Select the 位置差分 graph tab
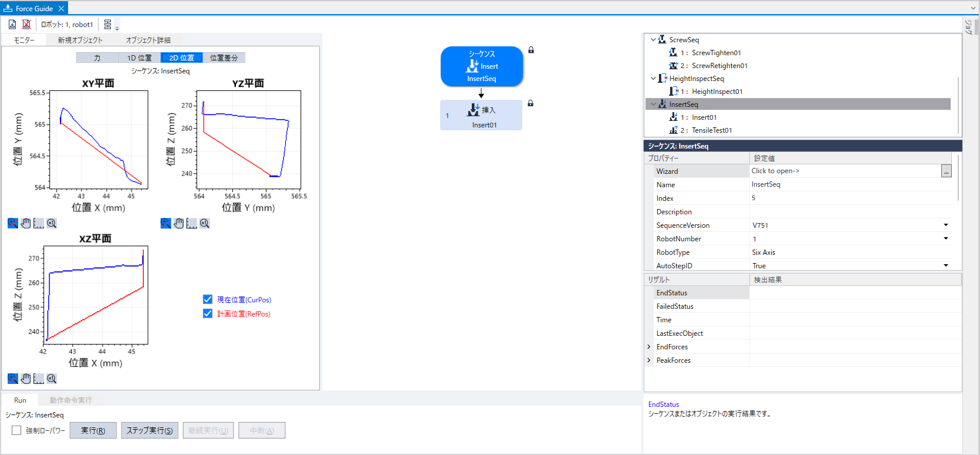This screenshot has width=980, height=455. pos(224,58)
